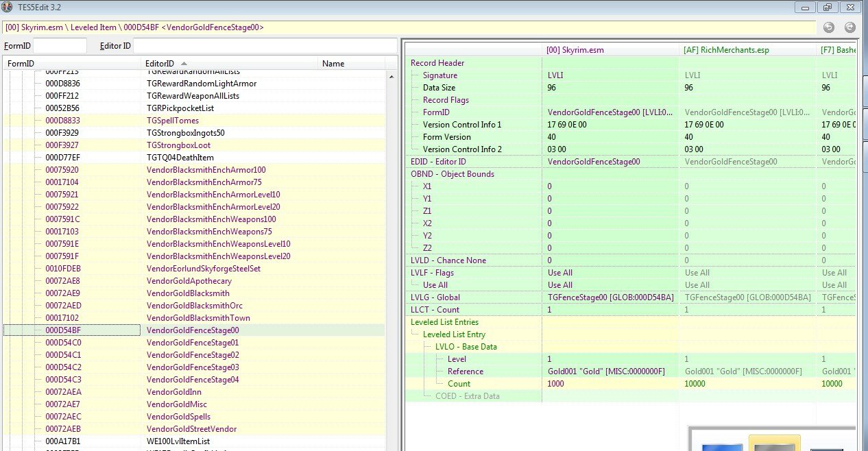This screenshot has height=451, width=868.
Task: Select VendorGoldBlacksmithOrc record row
Action: [195, 305]
